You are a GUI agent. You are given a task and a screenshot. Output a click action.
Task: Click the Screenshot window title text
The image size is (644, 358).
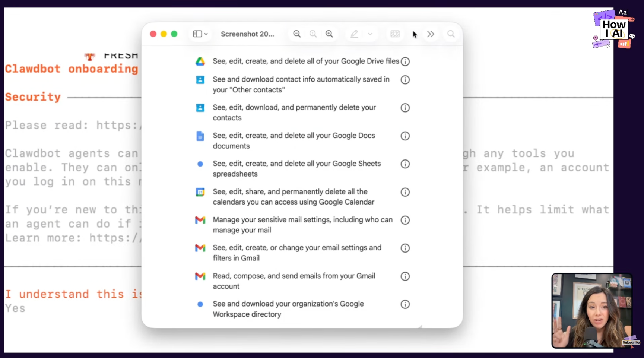(x=247, y=34)
